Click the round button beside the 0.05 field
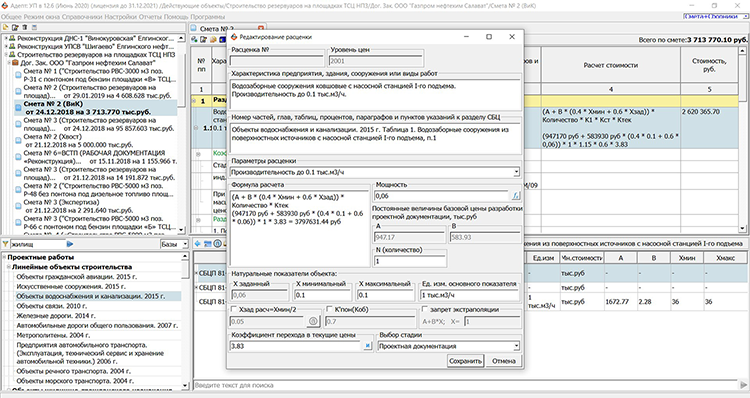Screen dimensions: 750x398 tap(313, 321)
